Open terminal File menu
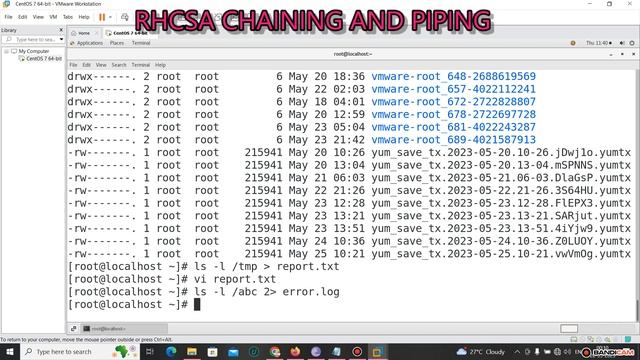The width and height of the screenshot is (640, 360). (x=73, y=65)
